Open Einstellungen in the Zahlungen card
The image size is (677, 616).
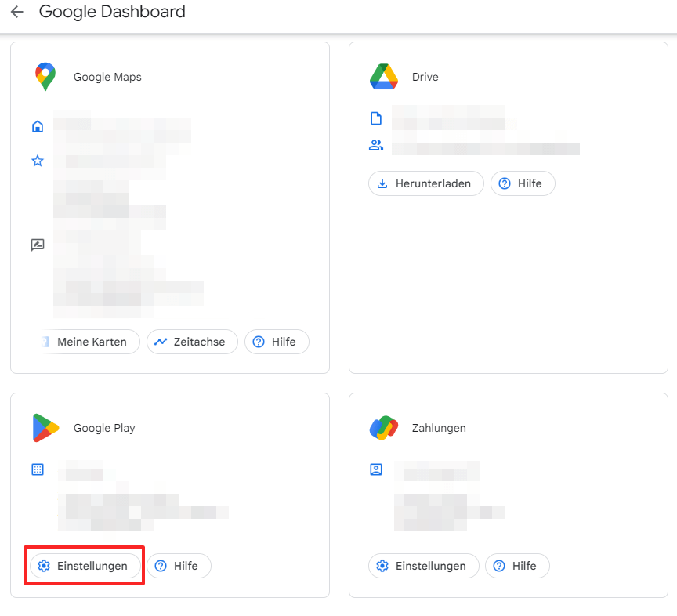coord(424,566)
